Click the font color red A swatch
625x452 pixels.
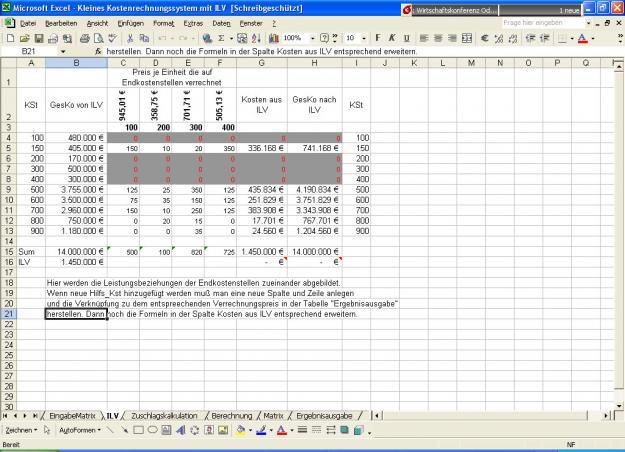pos(283,429)
